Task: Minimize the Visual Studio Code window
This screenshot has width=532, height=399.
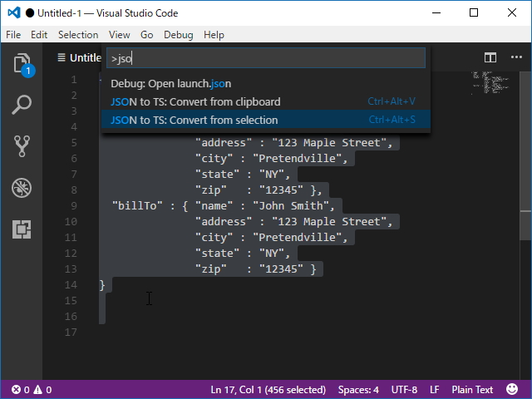Action: click(436, 13)
